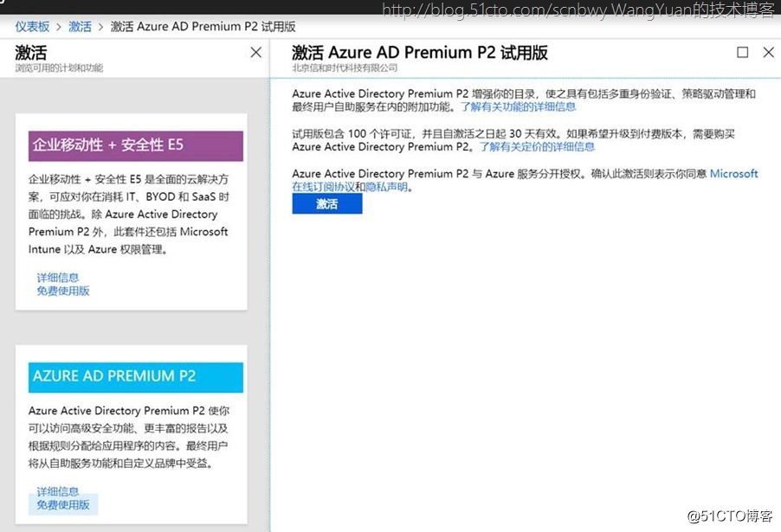781x532 pixels.
Task: Open the 隐私声明 link
Action: [x=386, y=187]
